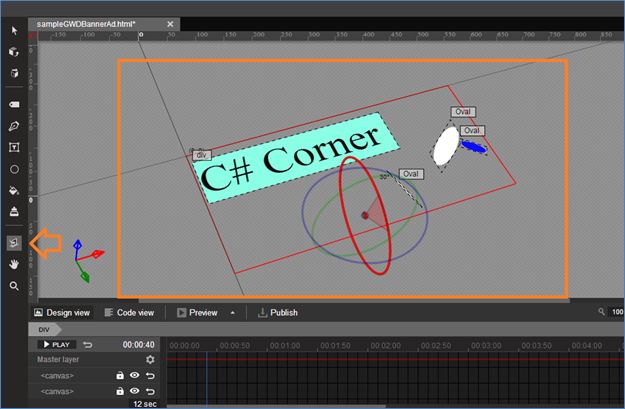Click the stage horizontal scrollbar

[x=354, y=300]
